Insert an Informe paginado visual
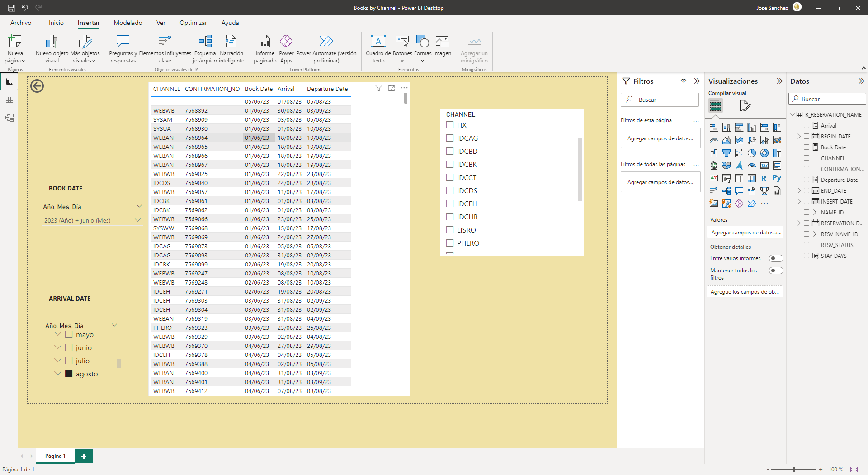 [x=265, y=49]
